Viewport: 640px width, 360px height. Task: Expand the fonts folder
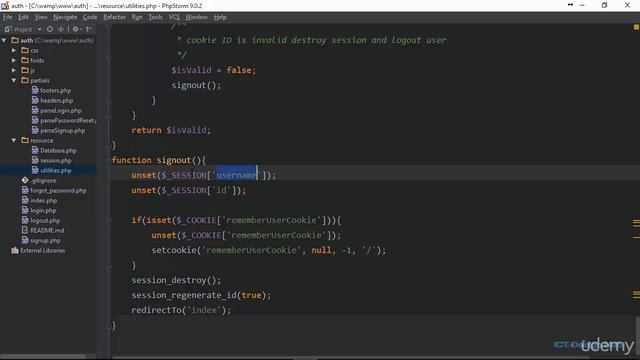[x=14, y=60]
